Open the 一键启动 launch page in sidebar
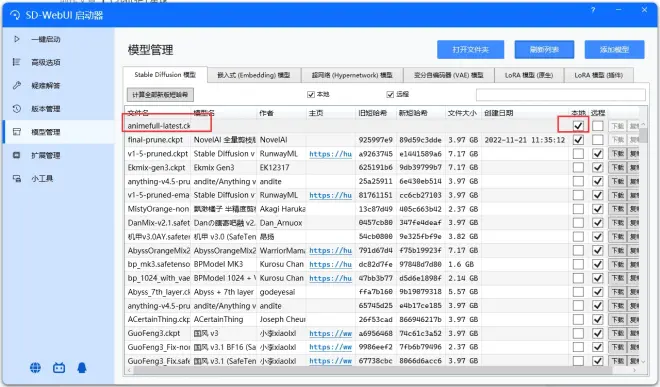Screen dimensions: 660x387 45,39
